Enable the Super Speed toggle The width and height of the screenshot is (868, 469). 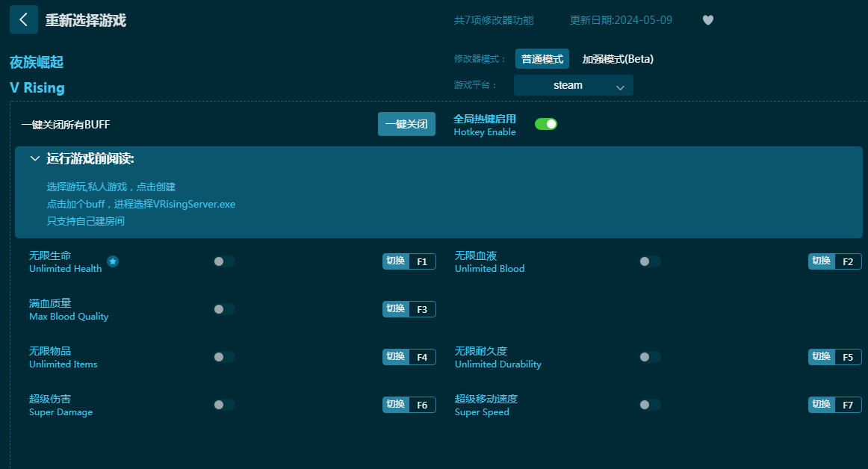650,405
